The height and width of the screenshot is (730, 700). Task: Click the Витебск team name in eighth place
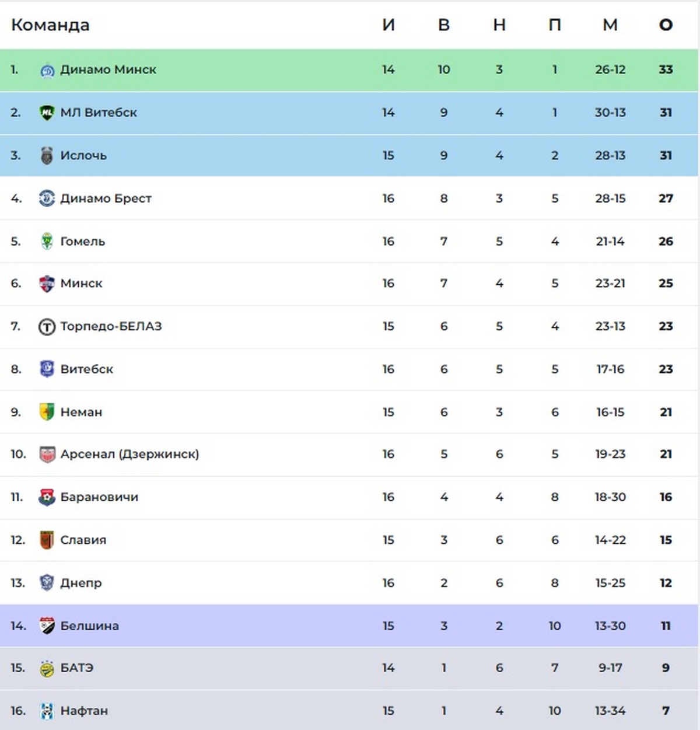click(x=87, y=369)
